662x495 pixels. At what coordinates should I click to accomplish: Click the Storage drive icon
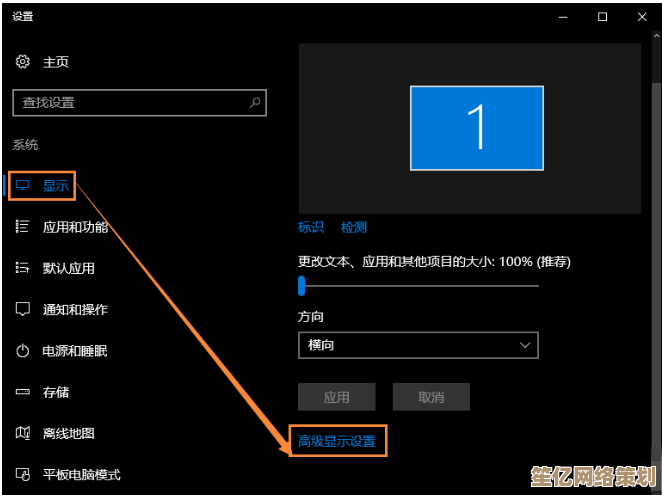(23, 392)
